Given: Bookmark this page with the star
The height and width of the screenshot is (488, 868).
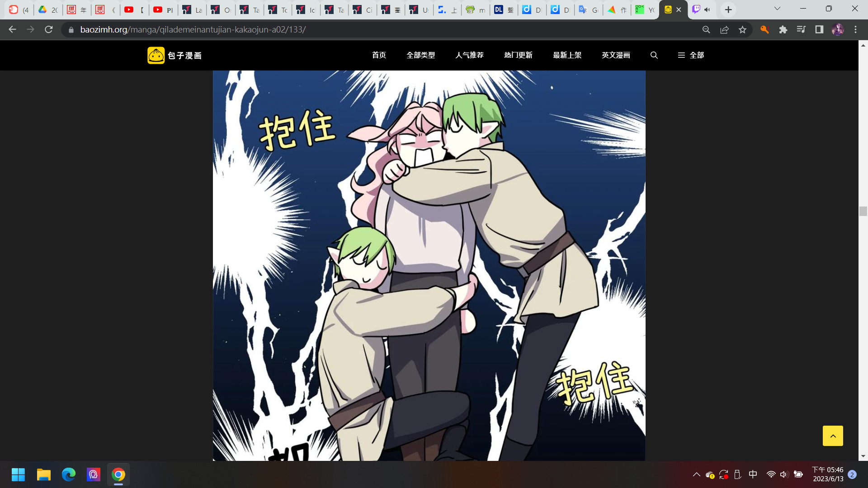Looking at the screenshot, I should click(742, 29).
